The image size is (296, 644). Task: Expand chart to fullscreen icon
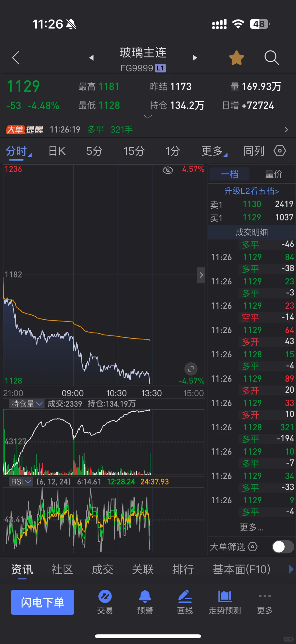tap(191, 369)
